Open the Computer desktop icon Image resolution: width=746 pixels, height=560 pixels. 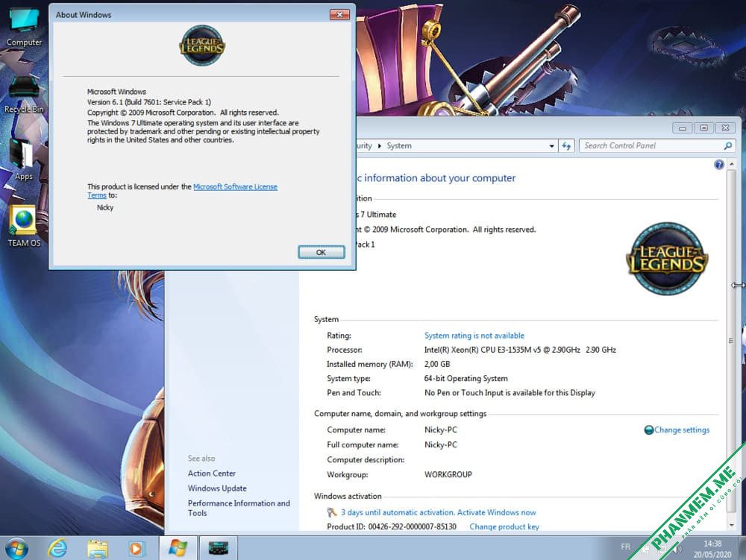(x=24, y=26)
